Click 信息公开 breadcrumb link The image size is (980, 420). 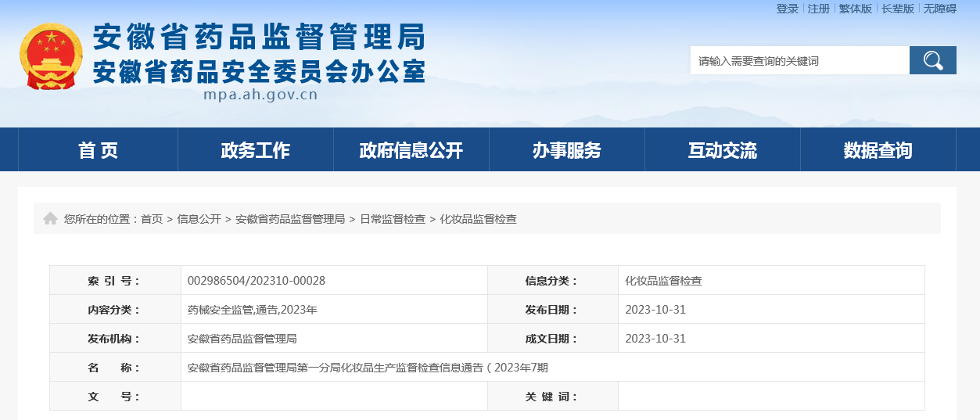pos(199,219)
